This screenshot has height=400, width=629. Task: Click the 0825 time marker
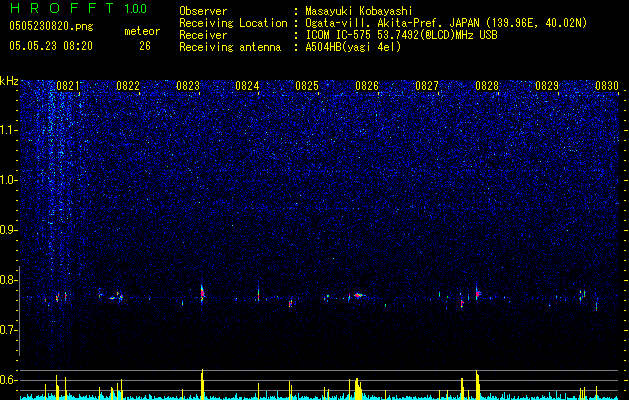tap(307, 86)
